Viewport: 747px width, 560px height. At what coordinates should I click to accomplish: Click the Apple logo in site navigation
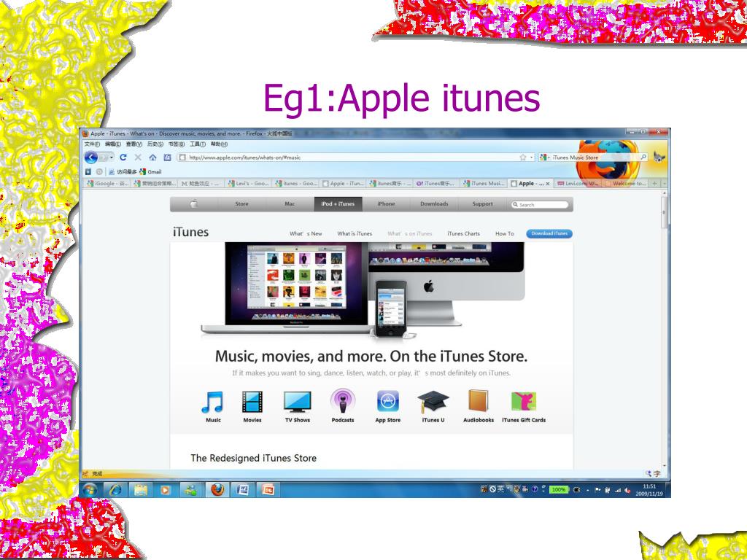click(x=194, y=204)
